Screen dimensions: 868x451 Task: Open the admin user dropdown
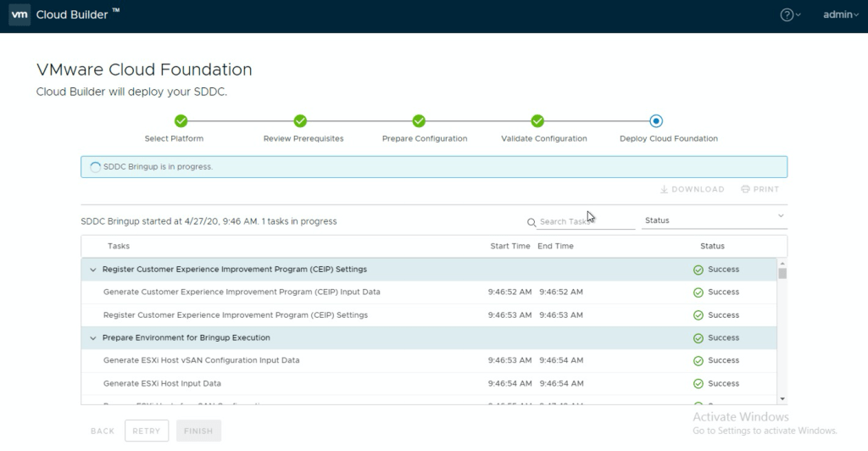click(841, 15)
